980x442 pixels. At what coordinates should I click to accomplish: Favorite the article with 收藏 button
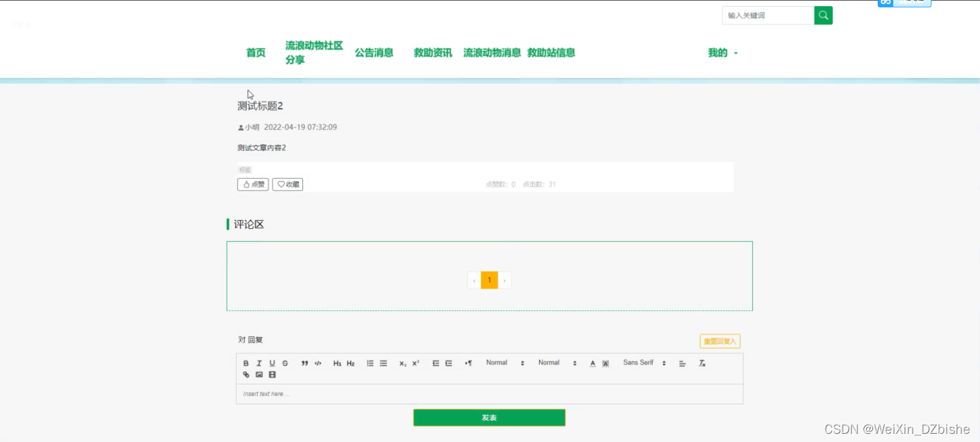[287, 184]
